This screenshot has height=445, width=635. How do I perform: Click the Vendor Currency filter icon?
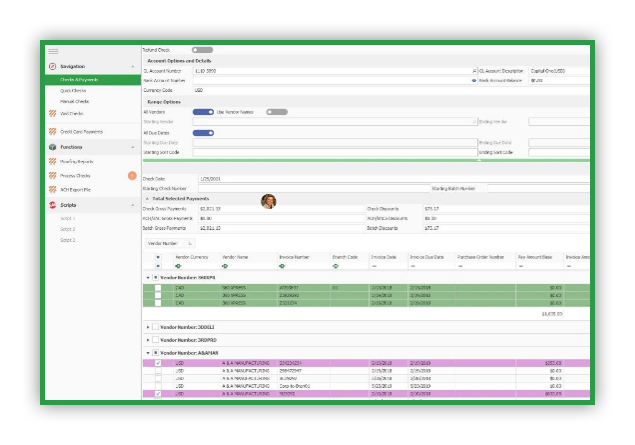pos(178,266)
